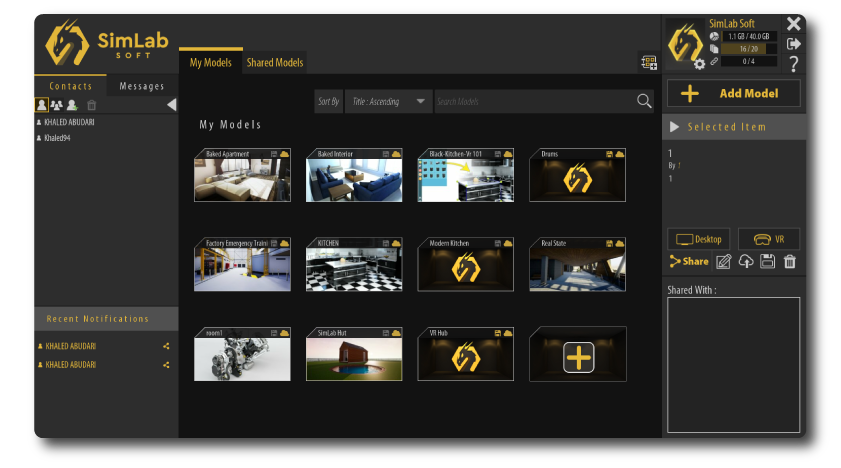Show single contacts view icon
This screenshot has height=468, width=841.
(x=41, y=105)
